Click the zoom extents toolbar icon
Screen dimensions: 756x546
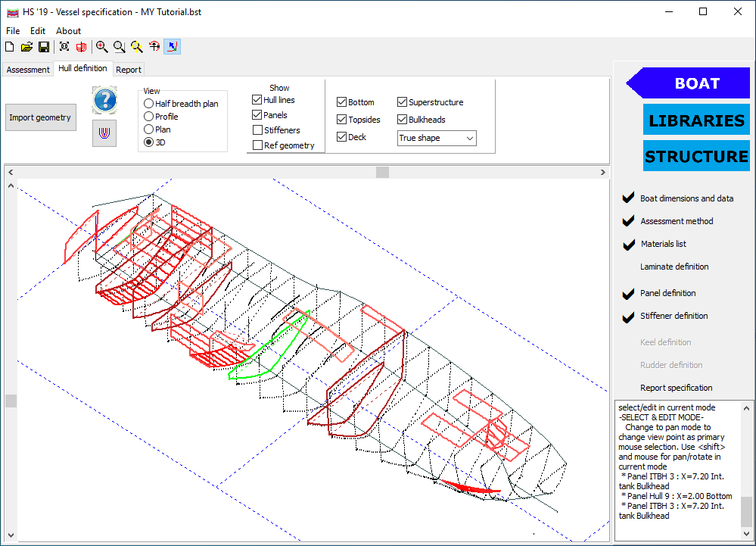[64, 47]
